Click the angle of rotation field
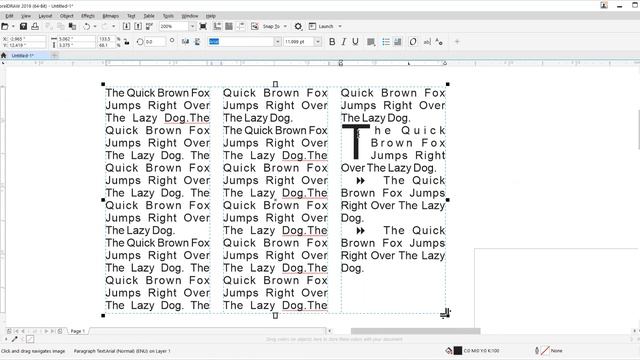 [155, 42]
